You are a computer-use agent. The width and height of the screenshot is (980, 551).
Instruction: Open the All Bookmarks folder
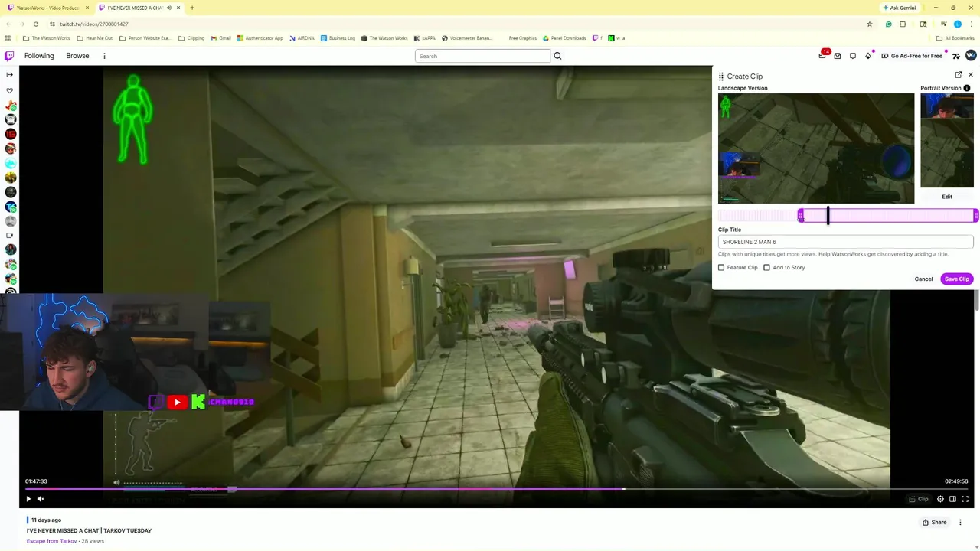(x=955, y=38)
